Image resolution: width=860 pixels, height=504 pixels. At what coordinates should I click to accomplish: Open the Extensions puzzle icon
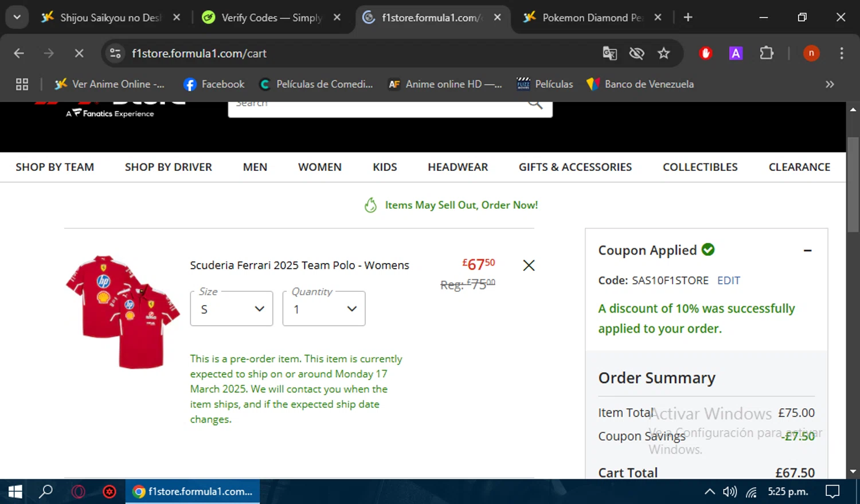(x=767, y=53)
